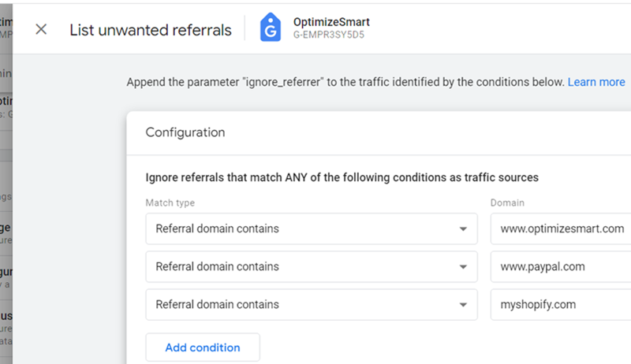Open match type dropdown for www.optimizesmart.com row

point(312,228)
